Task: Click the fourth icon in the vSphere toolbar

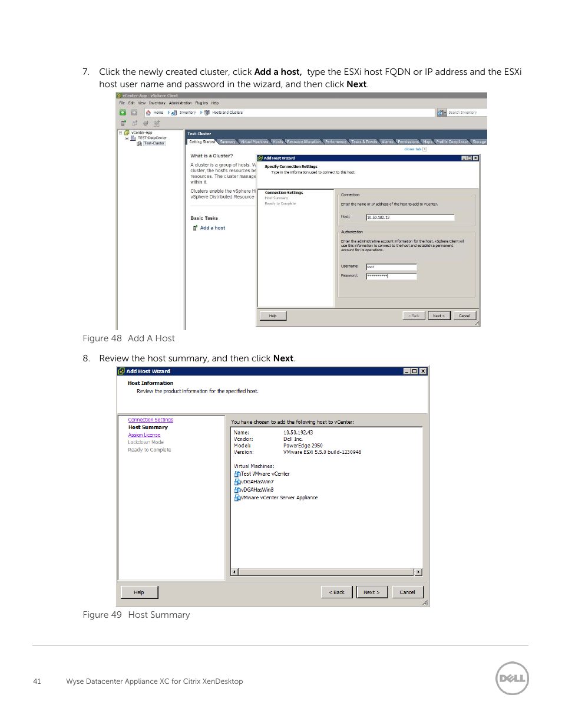Action: pos(157,123)
